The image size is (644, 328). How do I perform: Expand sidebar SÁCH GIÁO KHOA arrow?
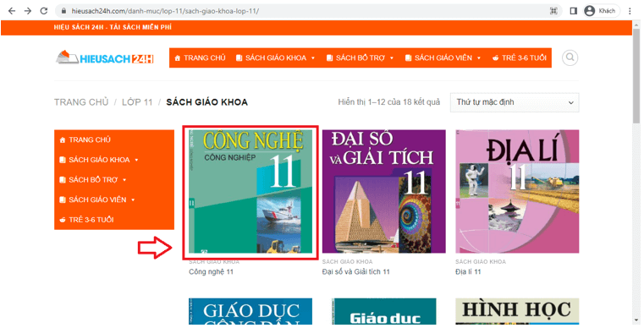tap(136, 160)
